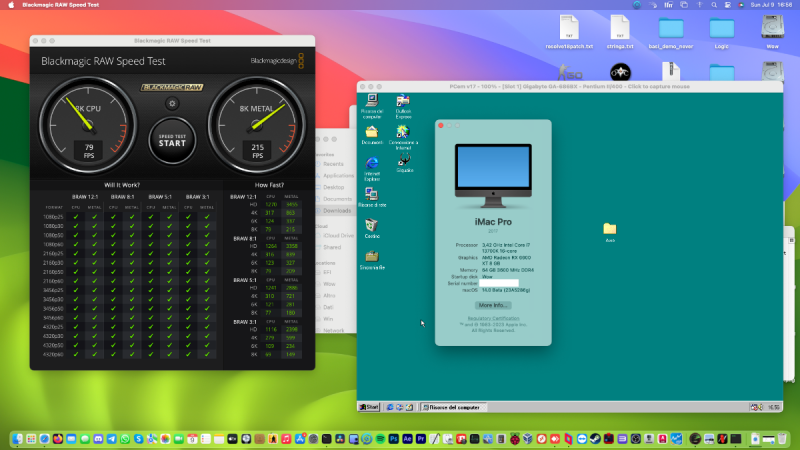Click the Windows Start button
The image size is (800, 450).
point(369,407)
